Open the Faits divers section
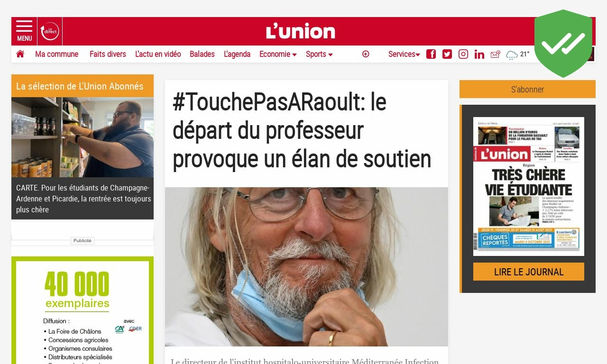The image size is (607, 364). [x=108, y=54]
